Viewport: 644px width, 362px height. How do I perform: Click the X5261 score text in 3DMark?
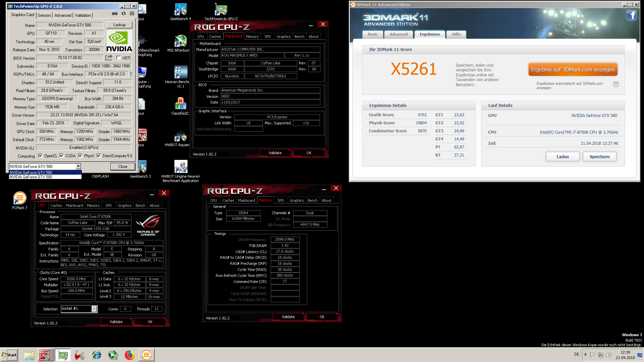click(414, 69)
